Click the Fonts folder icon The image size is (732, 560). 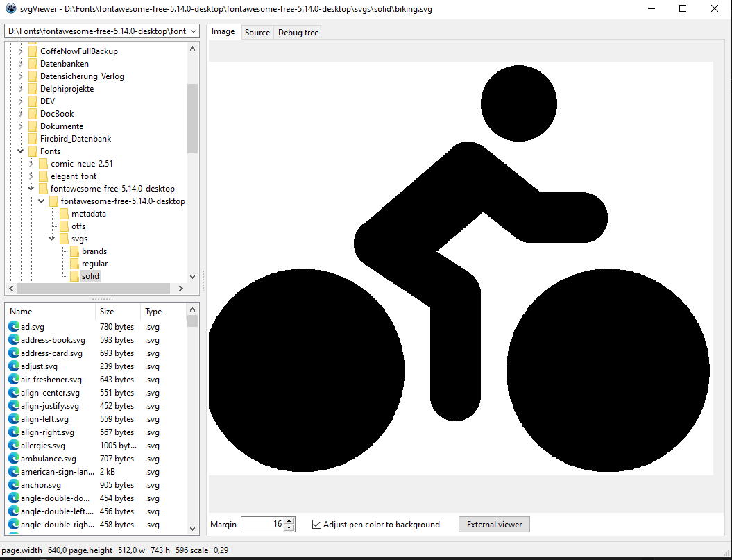[33, 151]
